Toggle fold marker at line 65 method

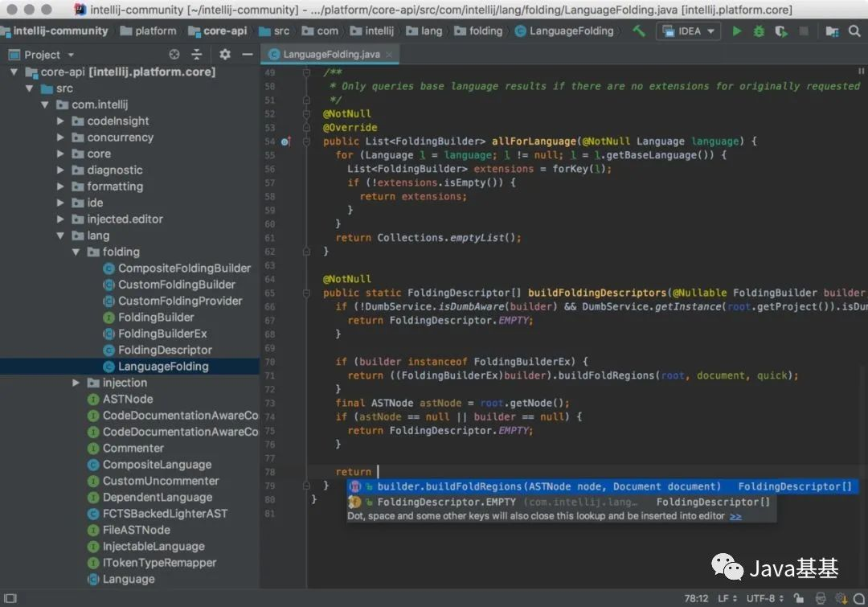point(306,293)
